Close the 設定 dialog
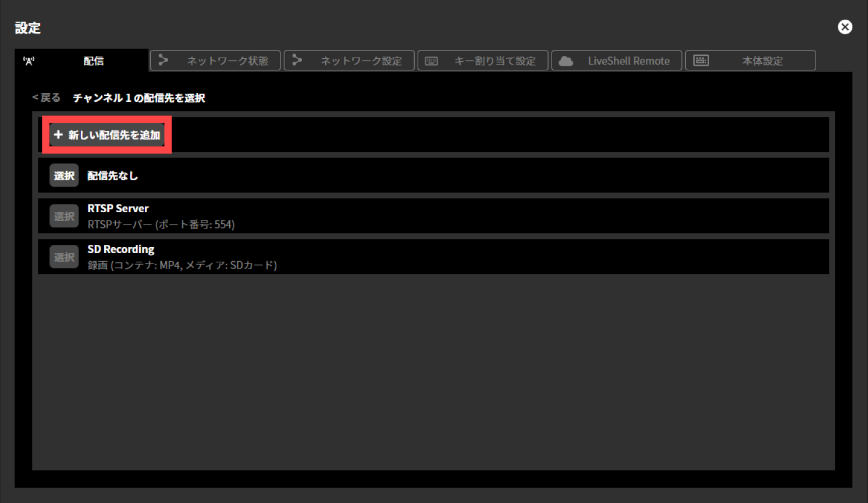 tap(845, 27)
